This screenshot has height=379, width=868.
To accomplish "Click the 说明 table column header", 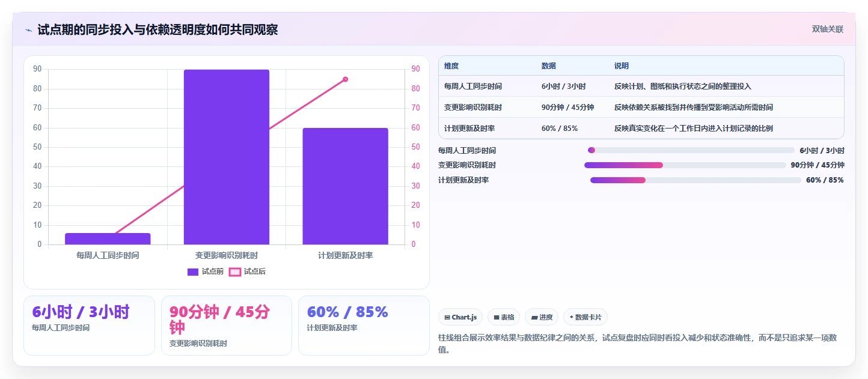I will [x=622, y=66].
